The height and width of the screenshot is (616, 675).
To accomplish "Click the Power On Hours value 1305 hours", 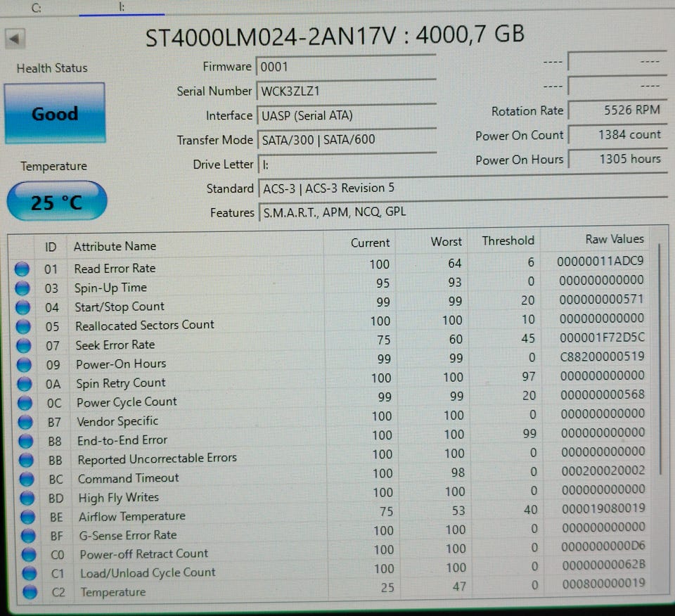I will [x=618, y=159].
